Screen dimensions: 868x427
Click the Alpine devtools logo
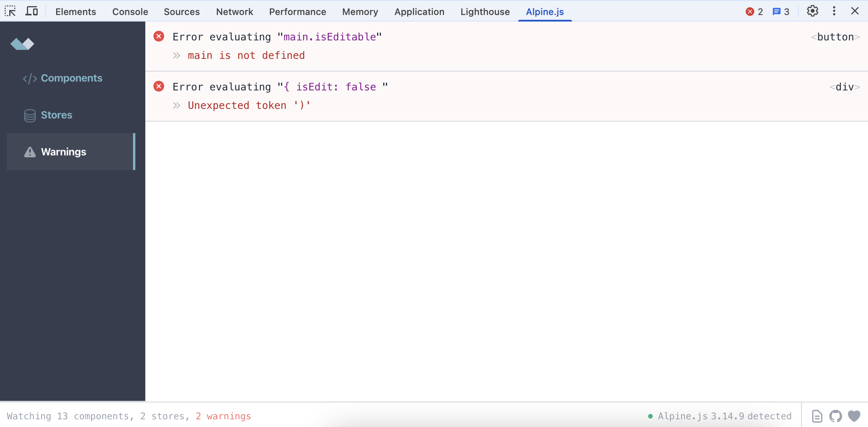[x=23, y=44]
